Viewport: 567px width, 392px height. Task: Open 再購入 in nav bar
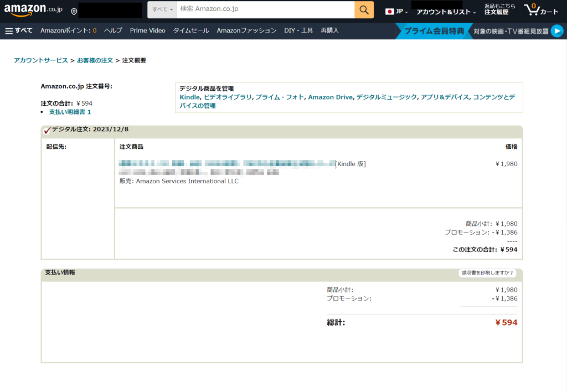coord(329,31)
